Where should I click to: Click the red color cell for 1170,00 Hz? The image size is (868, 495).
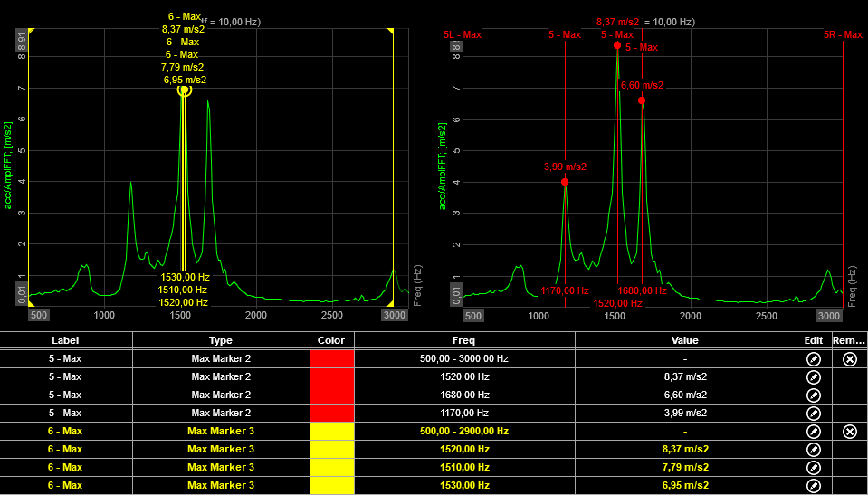coord(332,413)
